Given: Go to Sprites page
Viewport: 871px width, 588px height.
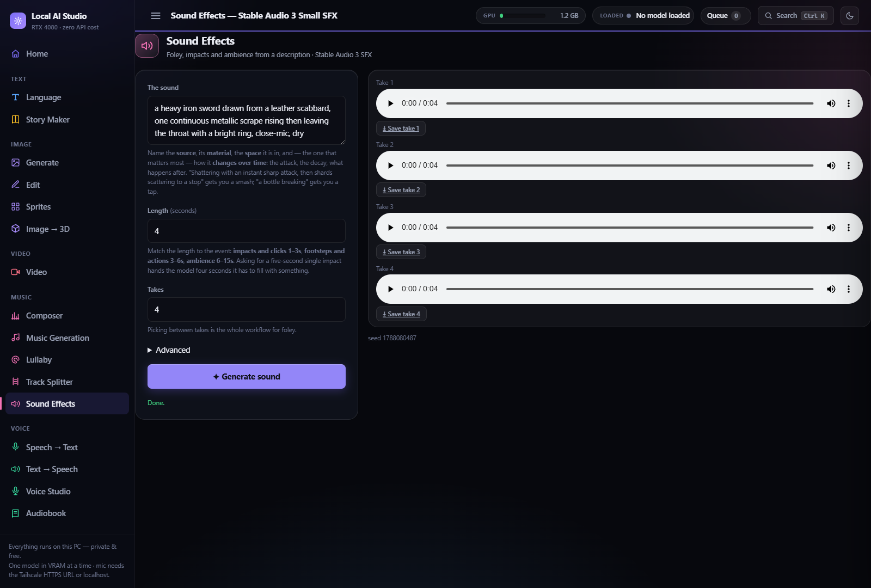Looking at the screenshot, I should click(67, 207).
